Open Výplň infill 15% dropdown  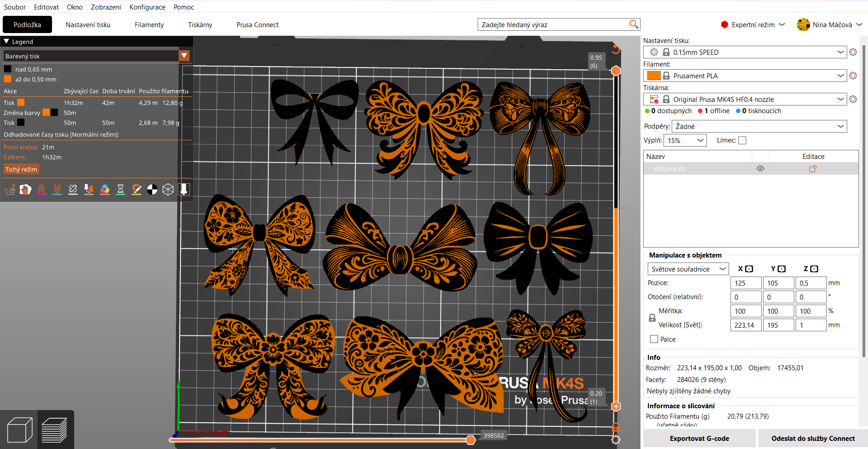(x=685, y=140)
